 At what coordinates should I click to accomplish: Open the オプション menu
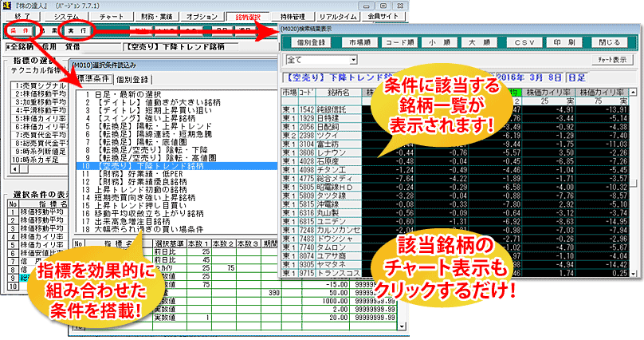(202, 17)
